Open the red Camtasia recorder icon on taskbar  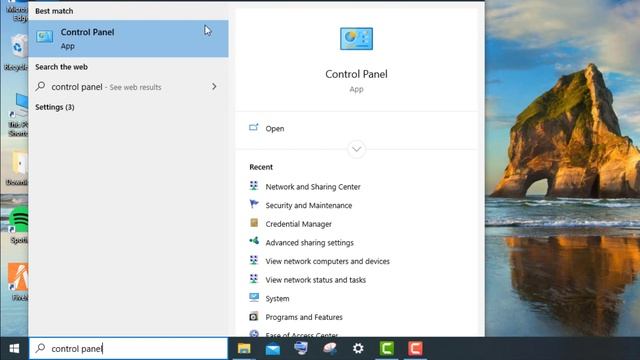415,348
